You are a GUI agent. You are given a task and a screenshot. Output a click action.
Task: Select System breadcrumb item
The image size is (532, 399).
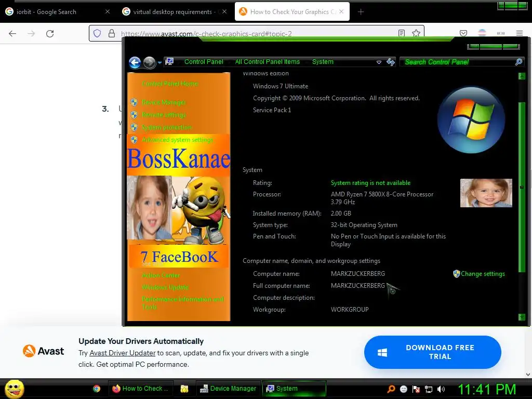323,62
